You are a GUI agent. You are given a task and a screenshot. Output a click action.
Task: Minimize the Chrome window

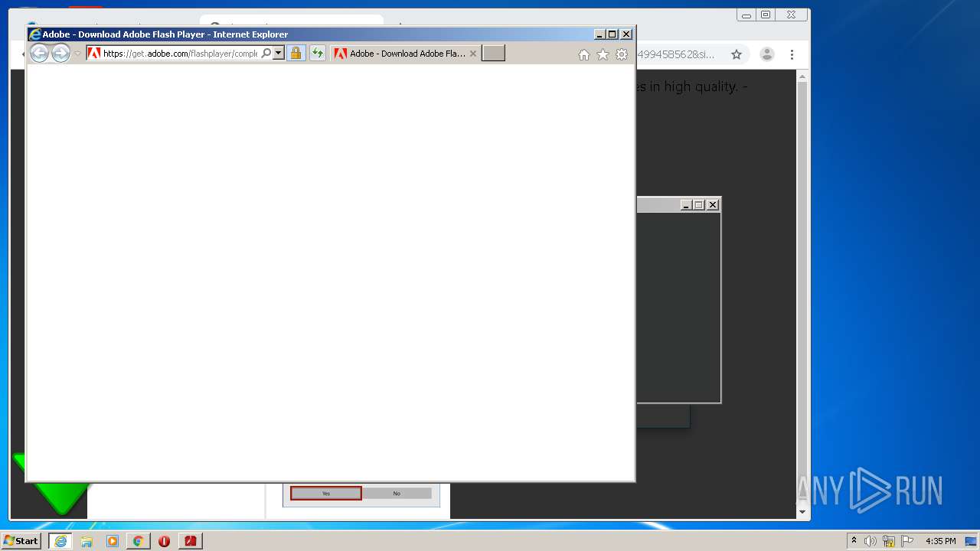pyautogui.click(x=746, y=15)
